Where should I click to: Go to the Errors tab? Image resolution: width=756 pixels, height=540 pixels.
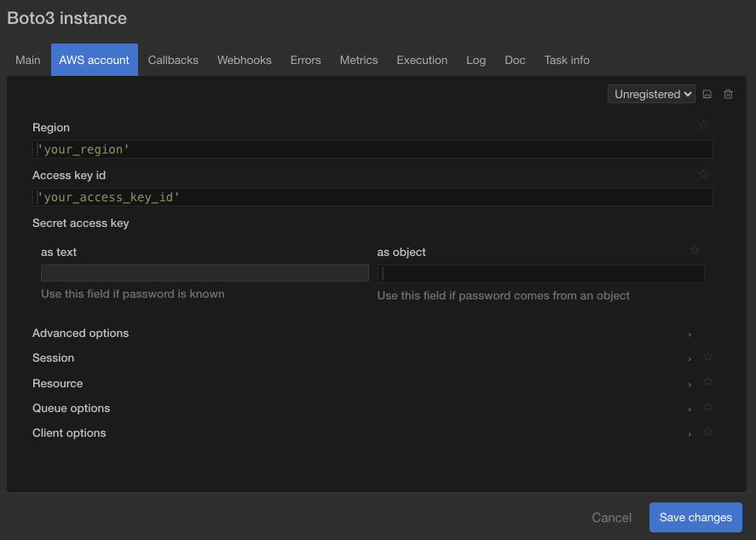click(306, 61)
